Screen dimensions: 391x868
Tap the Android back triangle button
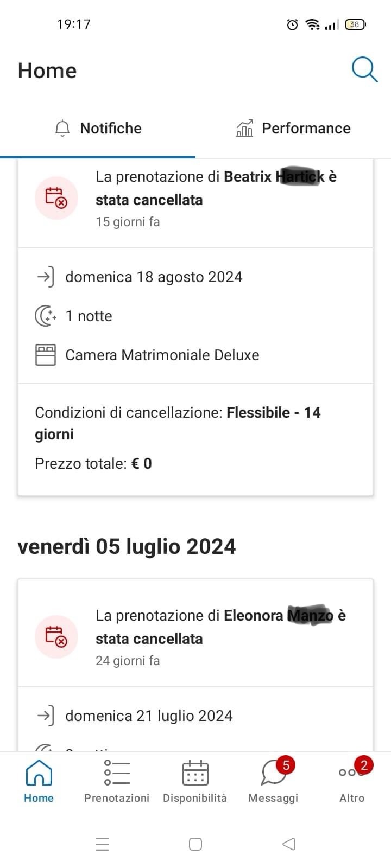pos(289,844)
